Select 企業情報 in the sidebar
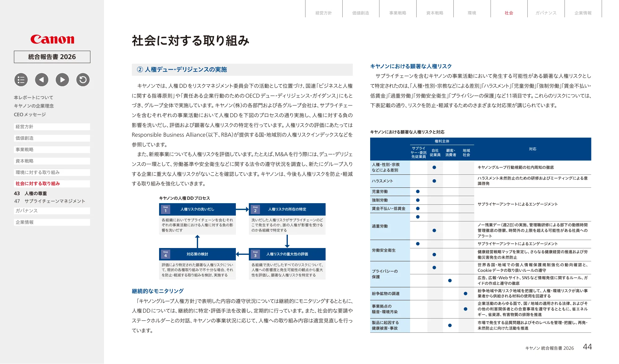Viewport: 619px width, 364px height. pos(52,222)
